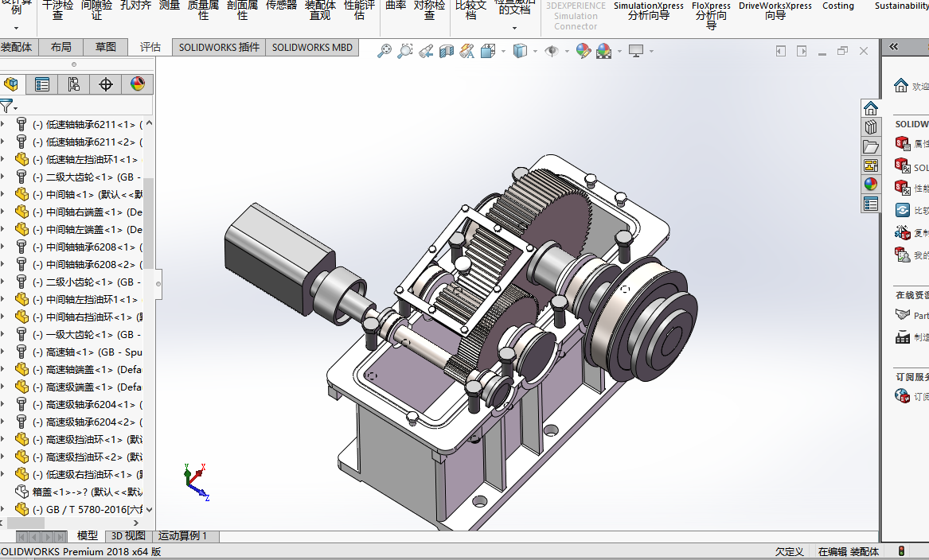Collapse the task pane with double-chevron
This screenshot has width=929, height=560.
point(894,47)
